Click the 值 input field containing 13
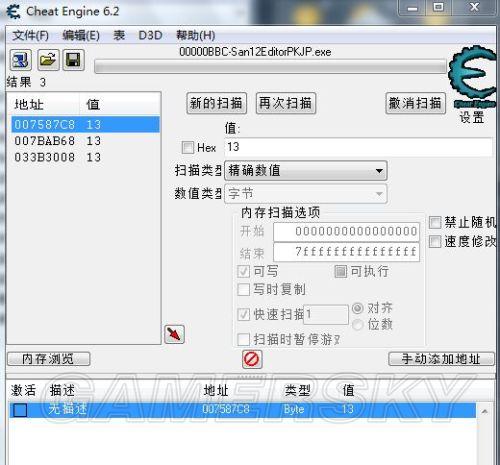 358,147
